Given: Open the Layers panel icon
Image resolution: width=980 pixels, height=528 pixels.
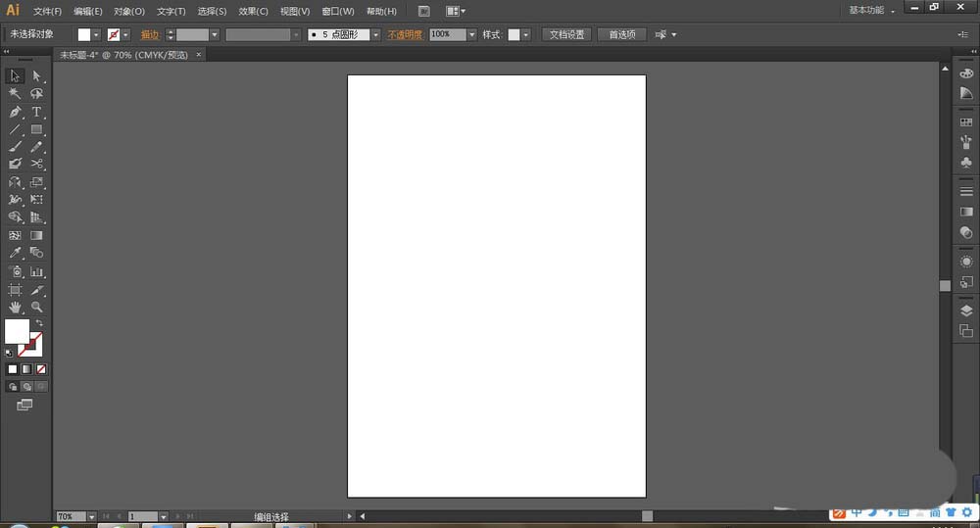Looking at the screenshot, I should 966,312.
